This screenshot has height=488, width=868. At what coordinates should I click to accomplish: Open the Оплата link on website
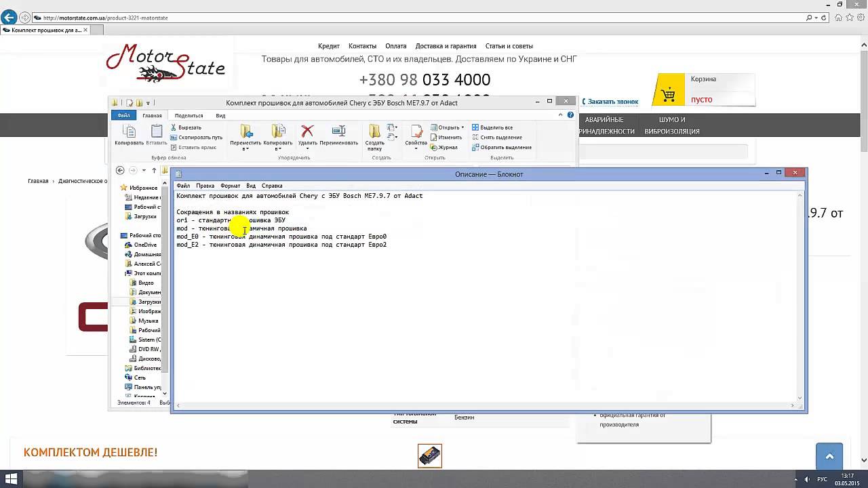396,46
